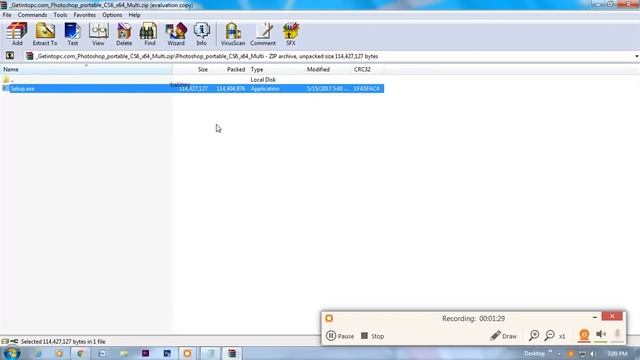Start VirusScan on the archive

(233, 34)
